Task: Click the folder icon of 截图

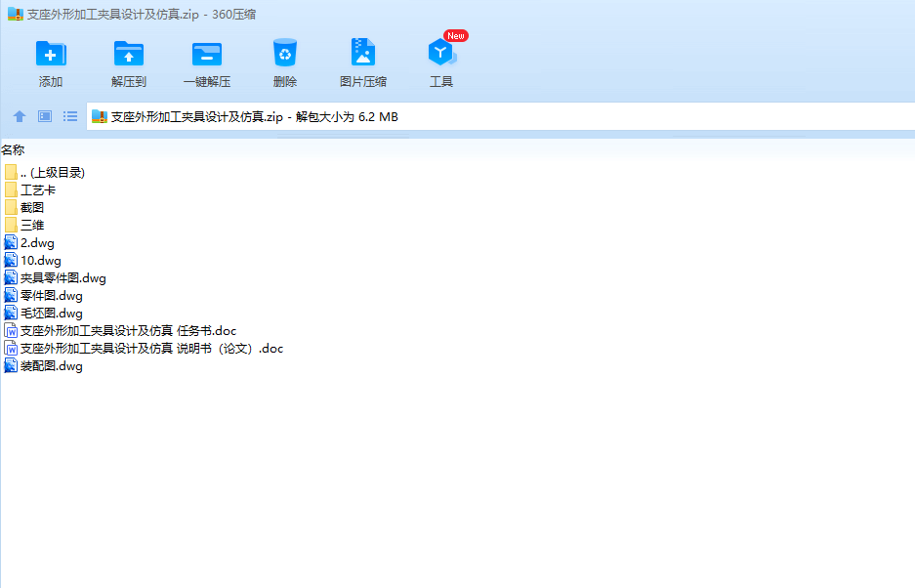Action: 11,207
